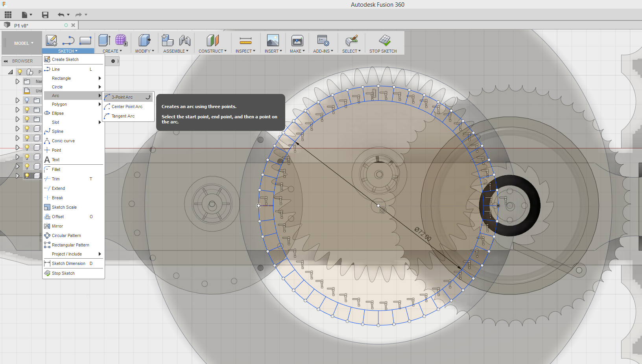This screenshot has width=642, height=364.
Task: Open the Circle submenu
Action: [x=74, y=87]
